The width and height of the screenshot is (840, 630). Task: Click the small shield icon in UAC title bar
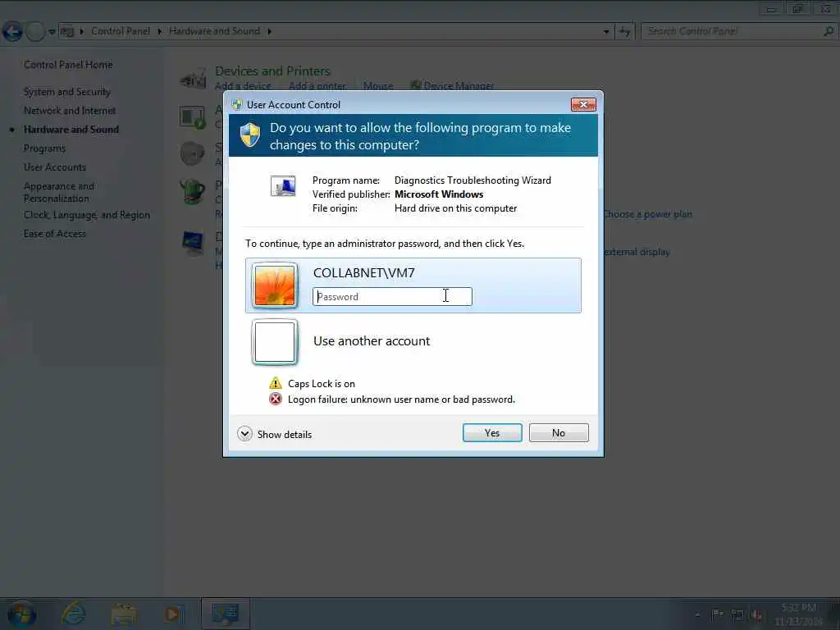click(237, 104)
